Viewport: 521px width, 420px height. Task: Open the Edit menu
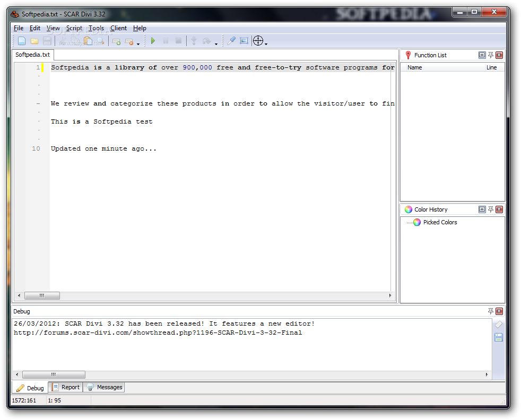[x=35, y=28]
